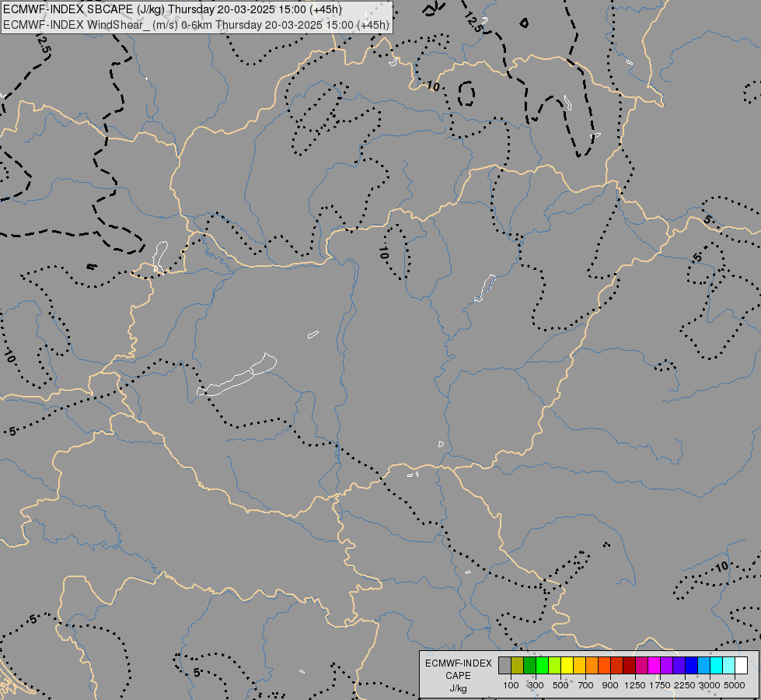
Task: Click the '900' legend scale value
Action: [610, 685]
